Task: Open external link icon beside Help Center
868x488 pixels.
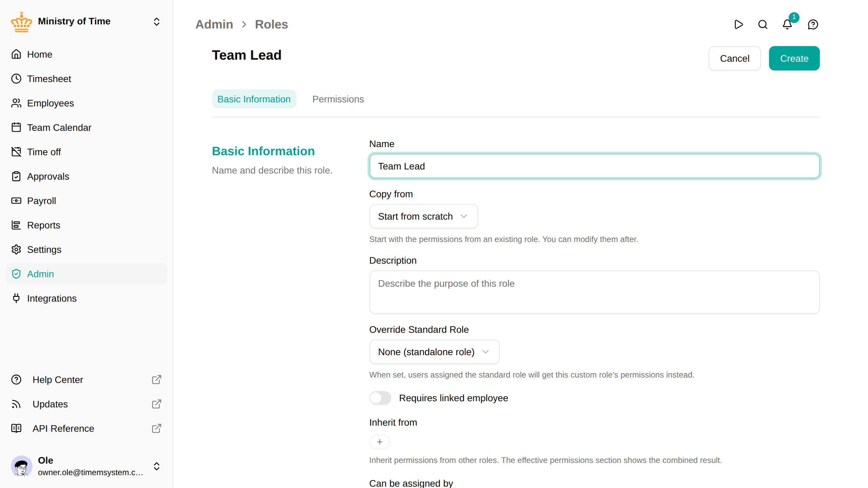Action: (x=157, y=380)
